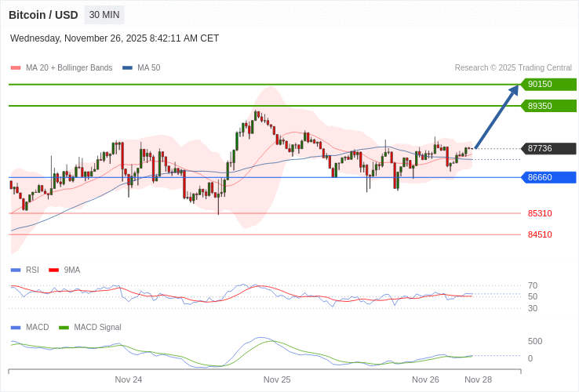Image resolution: width=579 pixels, height=392 pixels.
Task: Click the RSI 30 axis value
Action: (x=533, y=308)
